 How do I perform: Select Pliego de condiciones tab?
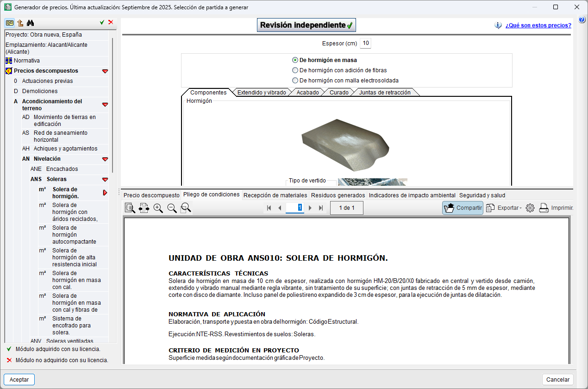pos(211,194)
